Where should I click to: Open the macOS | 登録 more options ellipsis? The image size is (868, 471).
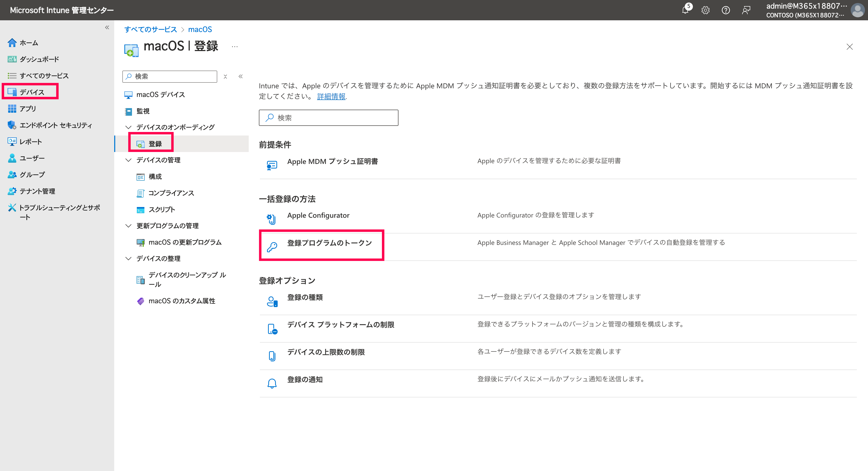(235, 47)
